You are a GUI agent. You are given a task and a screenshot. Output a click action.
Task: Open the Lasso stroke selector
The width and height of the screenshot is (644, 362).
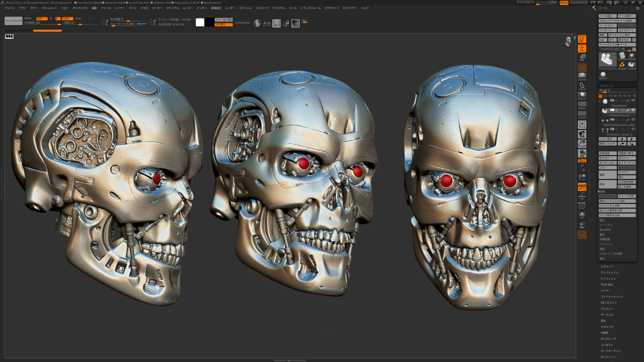click(582, 86)
